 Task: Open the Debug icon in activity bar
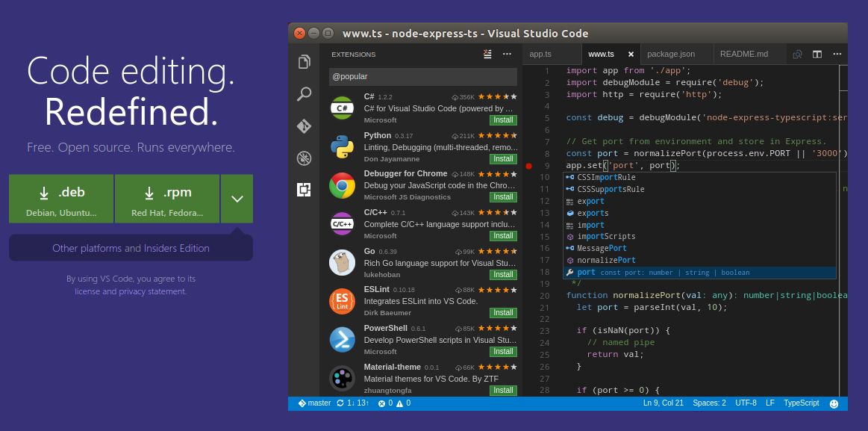pos(304,158)
